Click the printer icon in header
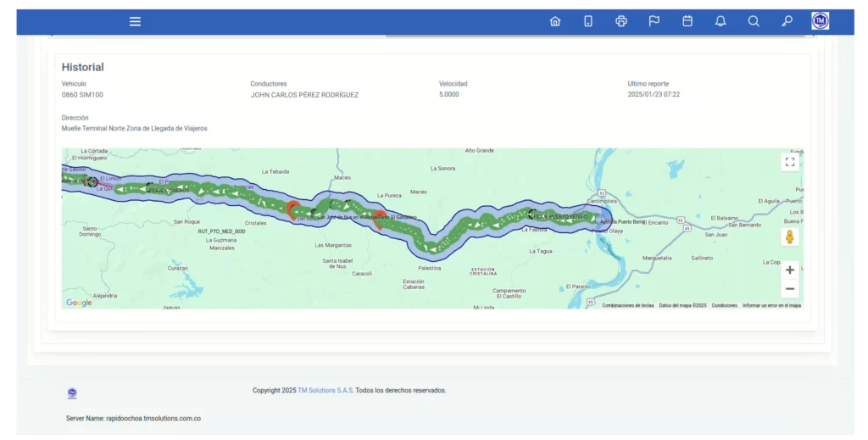Image resolution: width=868 pixels, height=440 pixels. point(621,21)
